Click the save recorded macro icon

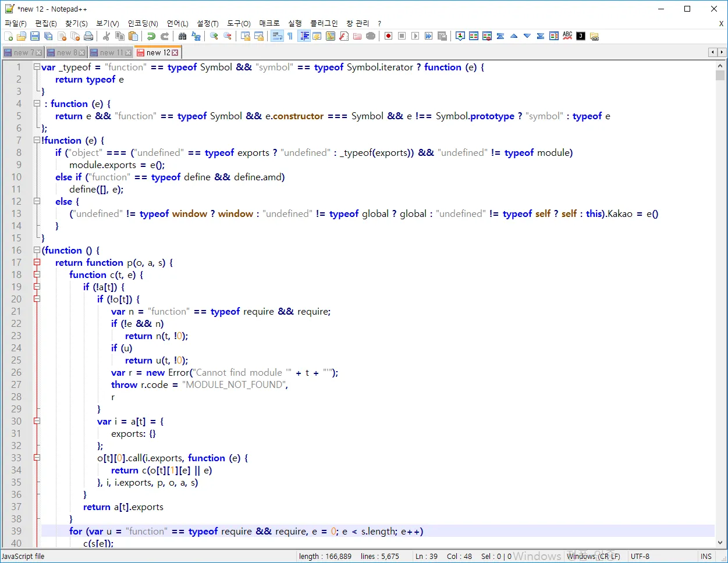tap(442, 36)
